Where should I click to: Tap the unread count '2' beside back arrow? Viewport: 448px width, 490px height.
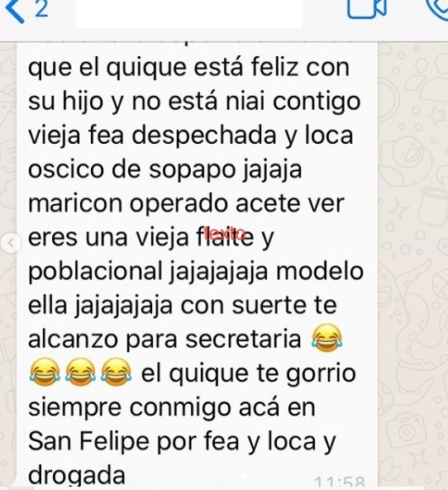41,8
